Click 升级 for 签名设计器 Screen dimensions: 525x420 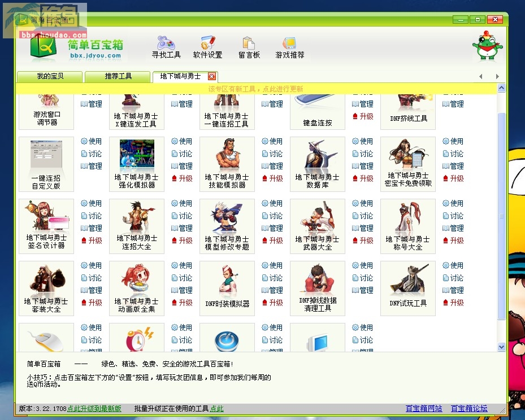92,240
